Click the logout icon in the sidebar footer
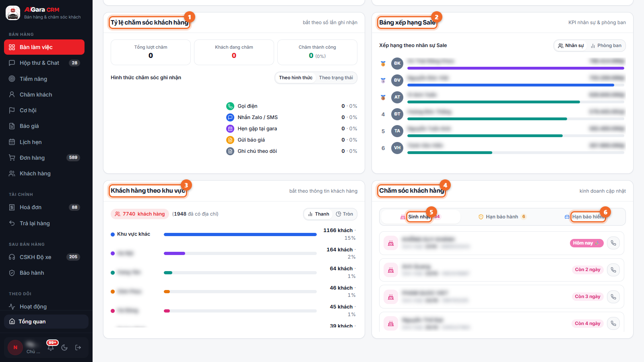 78,348
